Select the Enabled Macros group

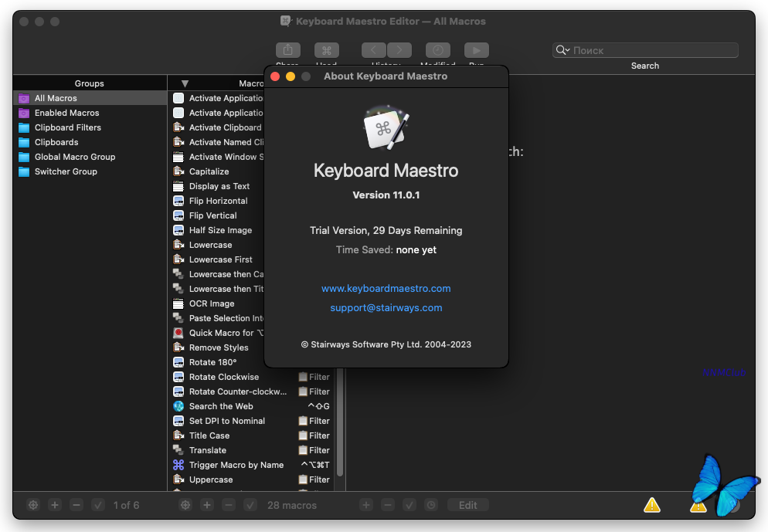click(x=66, y=113)
